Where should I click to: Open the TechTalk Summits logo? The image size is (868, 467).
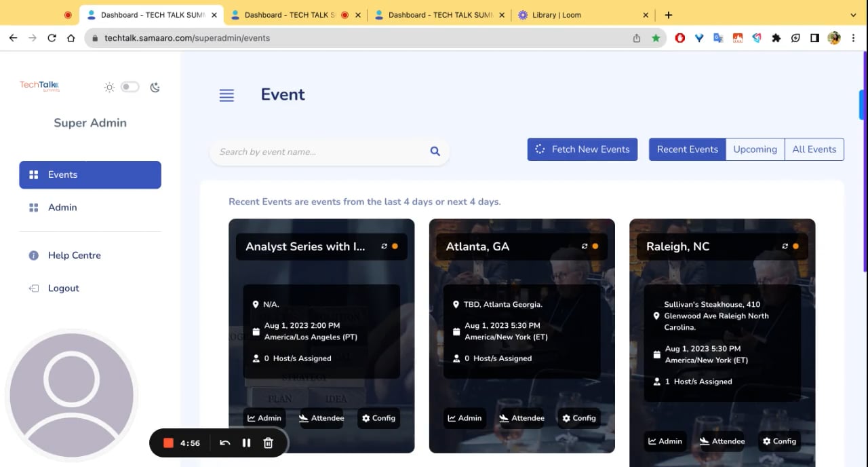pyautogui.click(x=39, y=86)
